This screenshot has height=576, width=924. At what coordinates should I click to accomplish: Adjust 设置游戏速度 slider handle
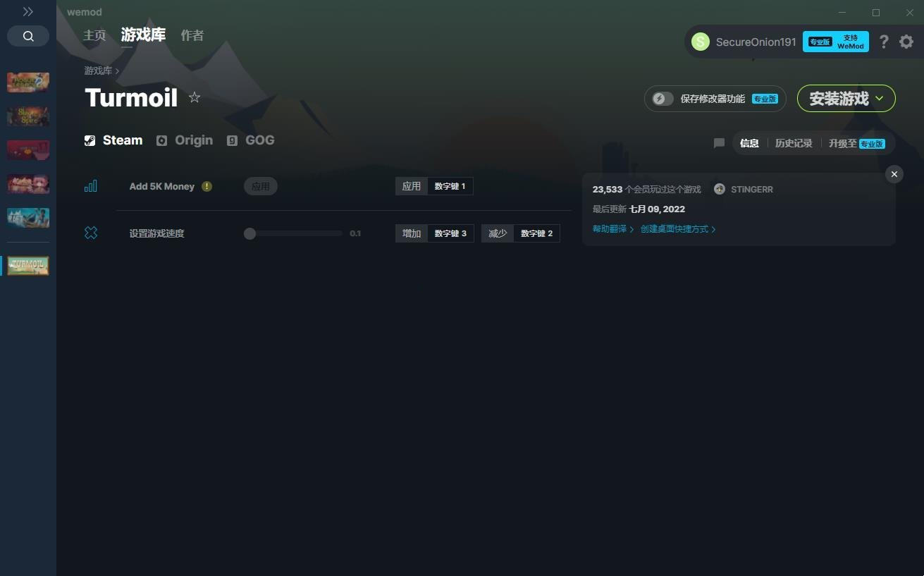click(250, 233)
